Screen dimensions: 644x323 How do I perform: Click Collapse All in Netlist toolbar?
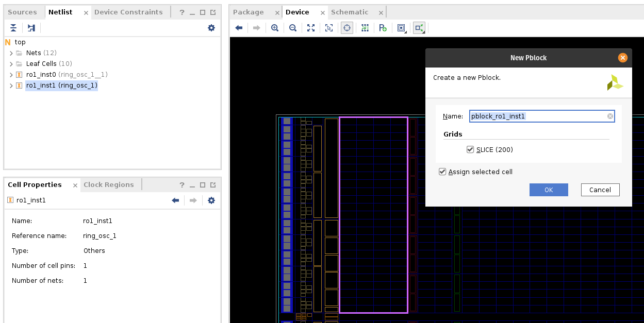[13, 28]
